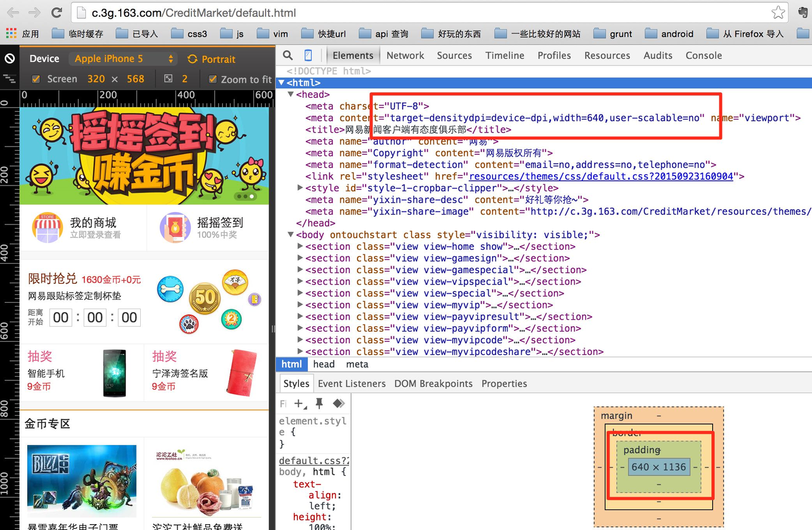Open the grunt bookmarks folder
Image resolution: width=812 pixels, height=530 pixels.
click(612, 34)
